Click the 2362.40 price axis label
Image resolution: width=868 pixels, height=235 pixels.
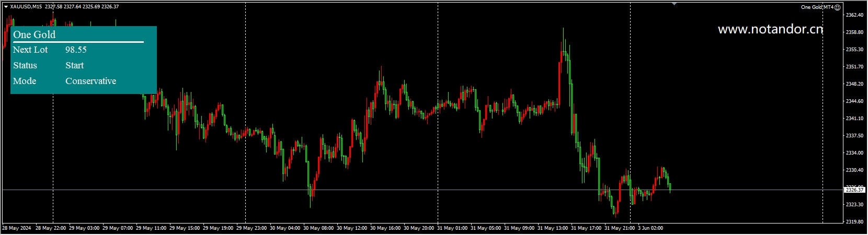coord(854,15)
